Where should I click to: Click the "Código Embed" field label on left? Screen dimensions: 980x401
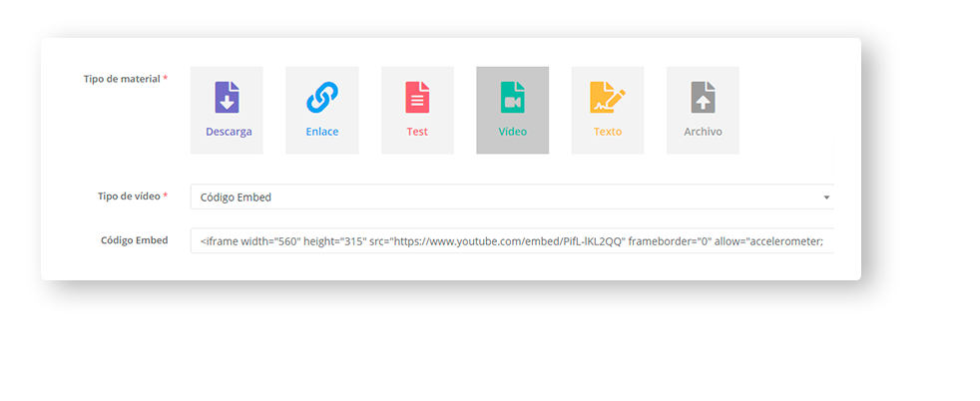click(134, 240)
